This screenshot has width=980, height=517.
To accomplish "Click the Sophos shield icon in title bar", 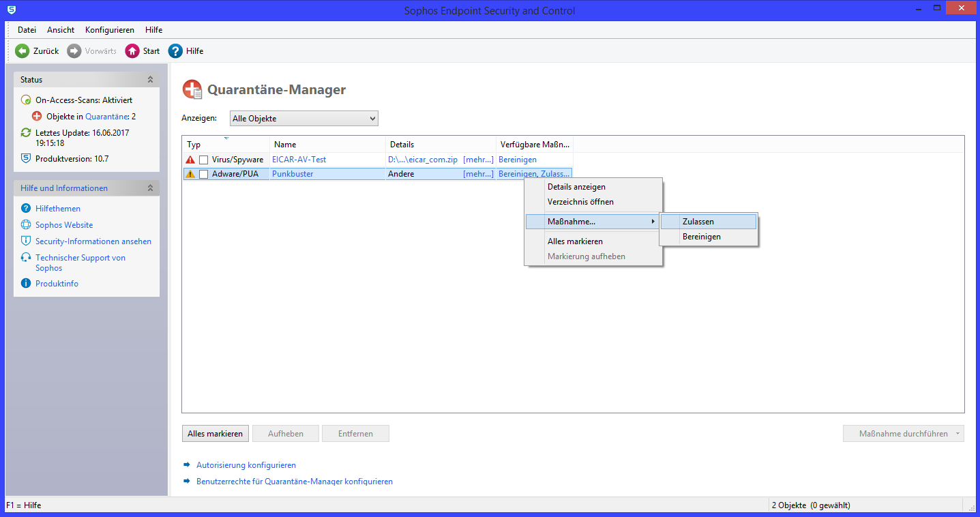I will [x=12, y=10].
